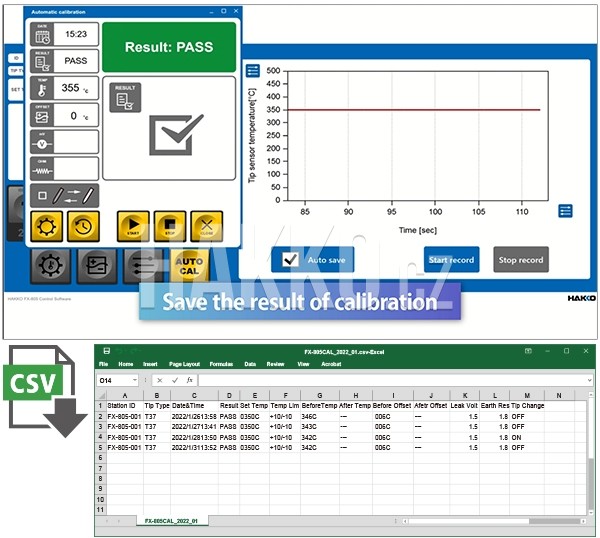The width and height of the screenshot is (600, 538).
Task: Click the CSV download file icon
Action: coord(44,391)
